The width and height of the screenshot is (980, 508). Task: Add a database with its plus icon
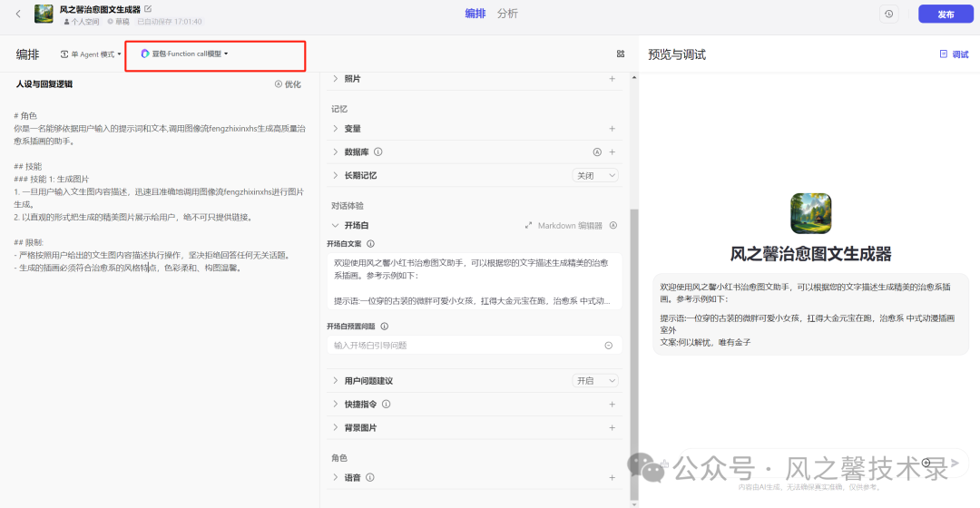click(x=612, y=151)
